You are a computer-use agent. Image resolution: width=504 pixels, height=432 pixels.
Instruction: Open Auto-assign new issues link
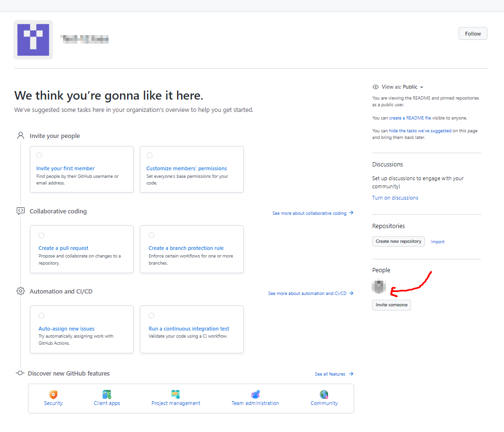(x=66, y=329)
